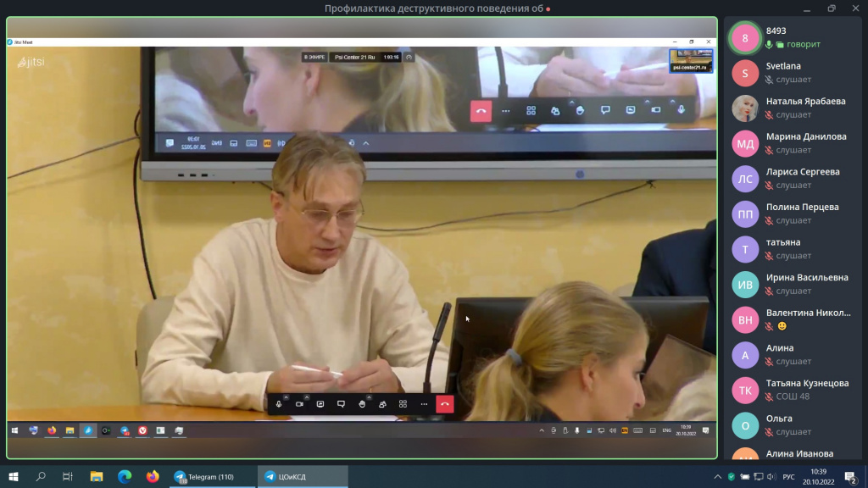Select participant Лариса Сергеева

coord(793,178)
